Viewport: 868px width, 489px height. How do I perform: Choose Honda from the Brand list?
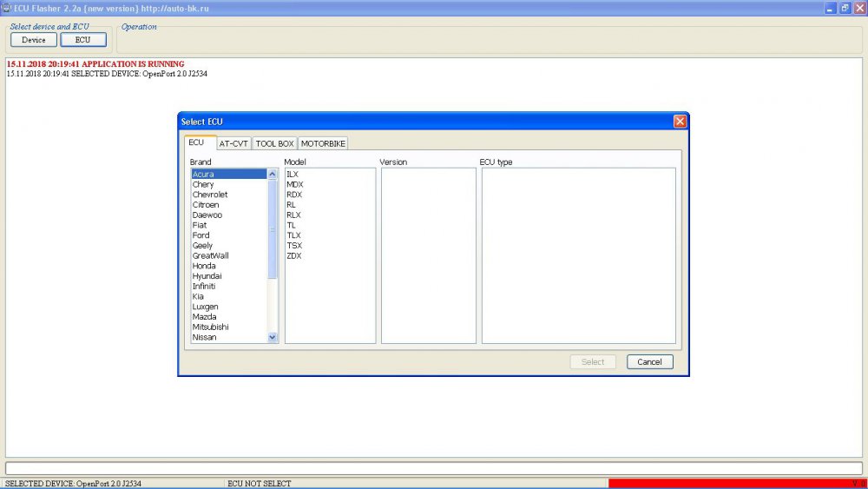[x=204, y=266]
